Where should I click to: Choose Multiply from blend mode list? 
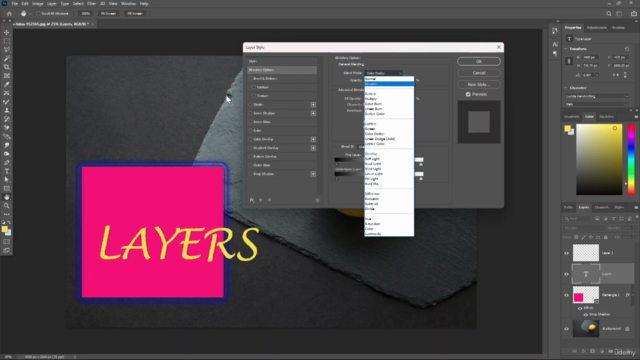[x=371, y=99]
